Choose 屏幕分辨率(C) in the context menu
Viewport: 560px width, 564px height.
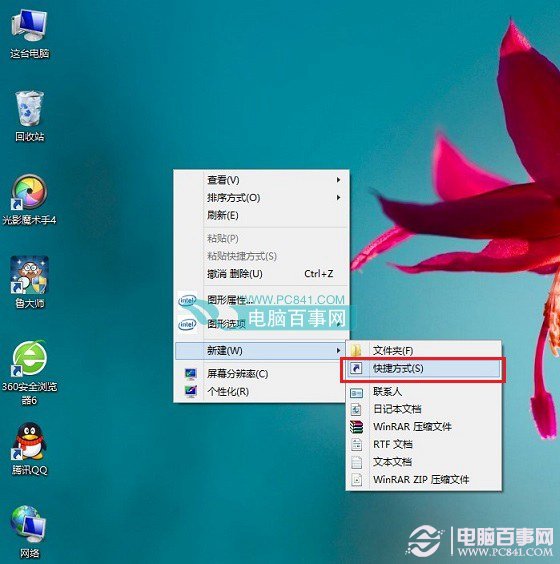261,374
